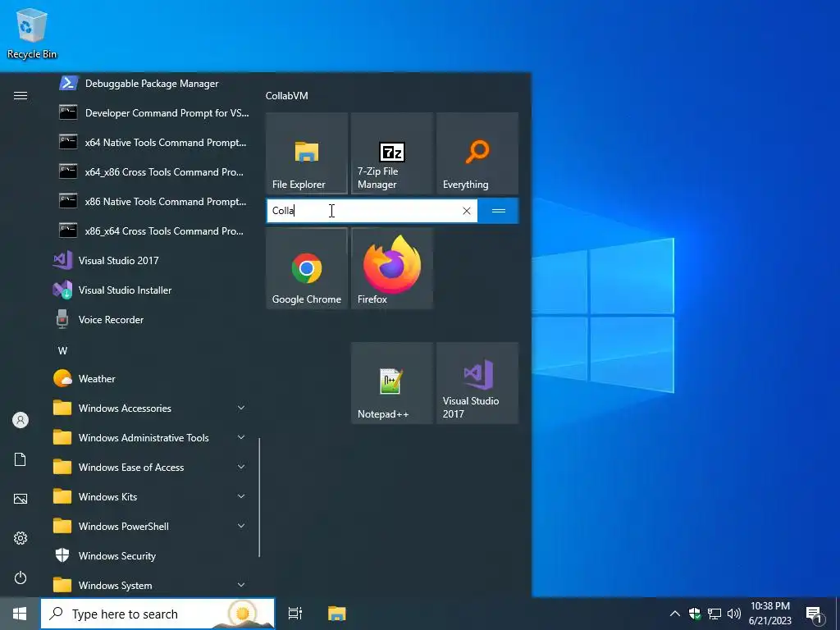Click the Start button on taskbar

coord(20,614)
